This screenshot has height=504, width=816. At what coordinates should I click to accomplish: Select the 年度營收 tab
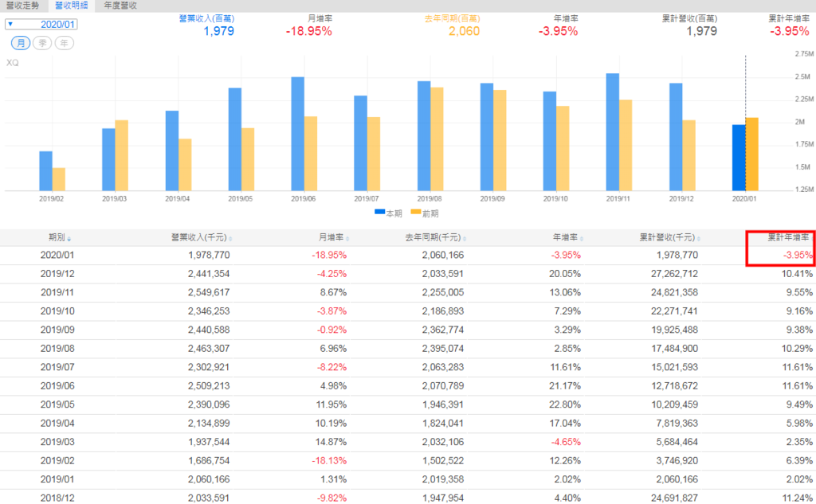click(x=120, y=6)
